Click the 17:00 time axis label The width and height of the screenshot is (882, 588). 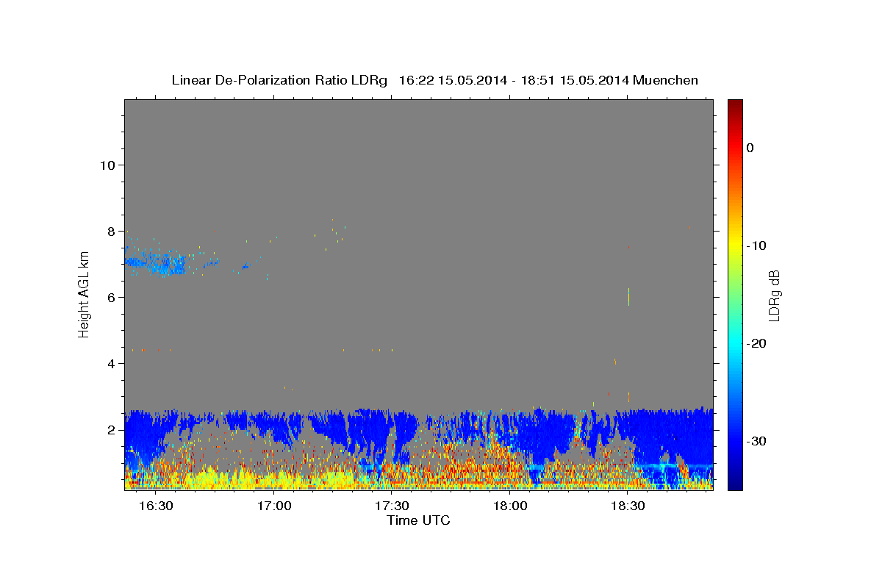(273, 506)
